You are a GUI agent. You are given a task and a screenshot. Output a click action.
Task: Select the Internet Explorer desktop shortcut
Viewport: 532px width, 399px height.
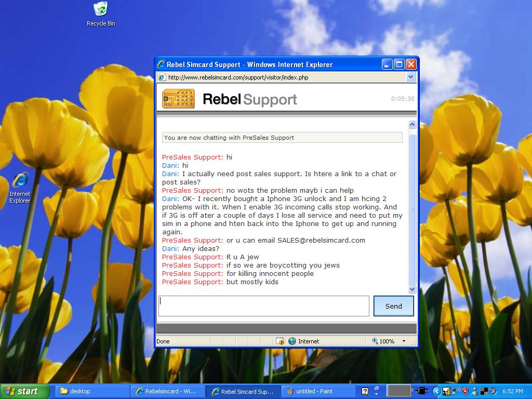20,188
